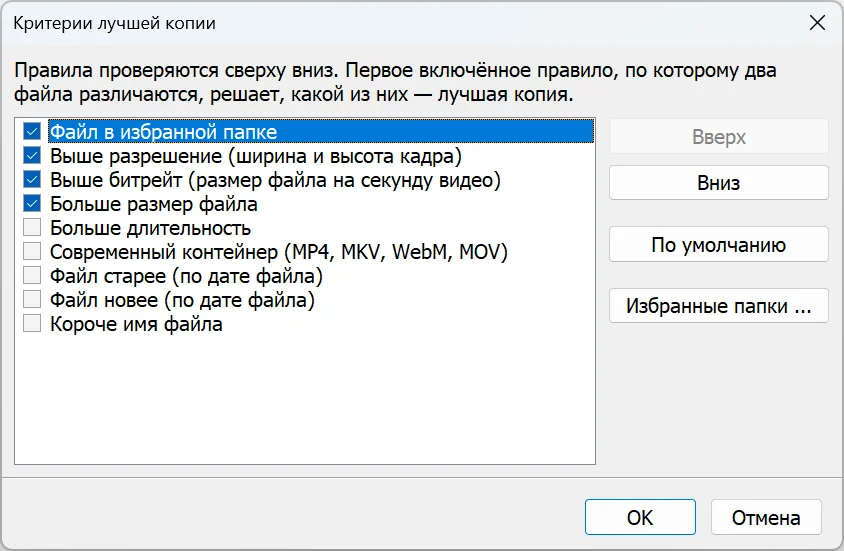Viewport: 844px width, 551px height.
Task: Cancel with the 'Отмена' button
Action: tap(766, 517)
